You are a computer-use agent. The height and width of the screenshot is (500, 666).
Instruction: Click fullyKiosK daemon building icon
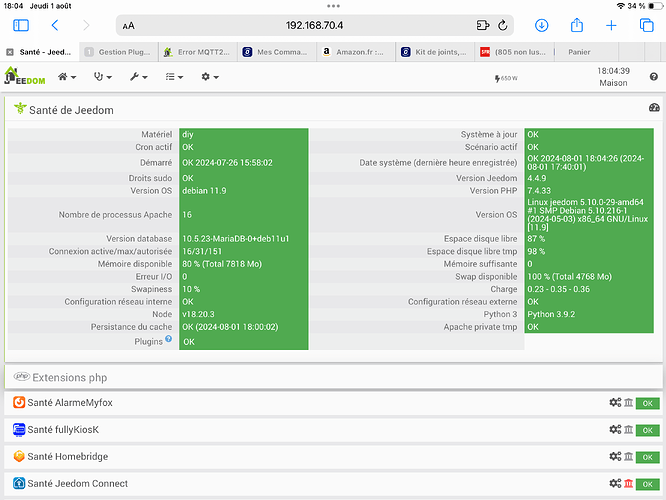[x=629, y=429]
